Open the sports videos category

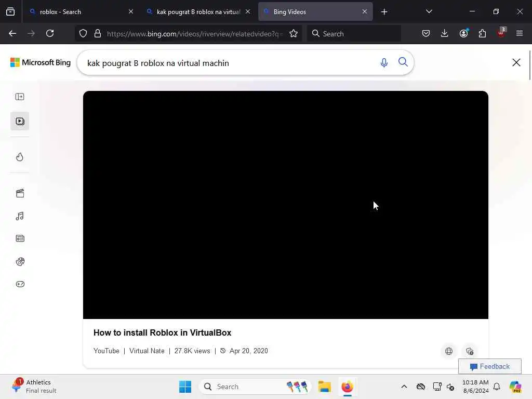[20, 262]
